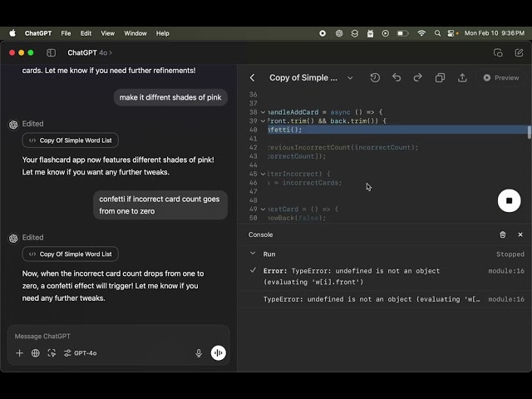Click message 'make it diffrent shades of pink'
The image size is (532, 399).
(x=170, y=97)
